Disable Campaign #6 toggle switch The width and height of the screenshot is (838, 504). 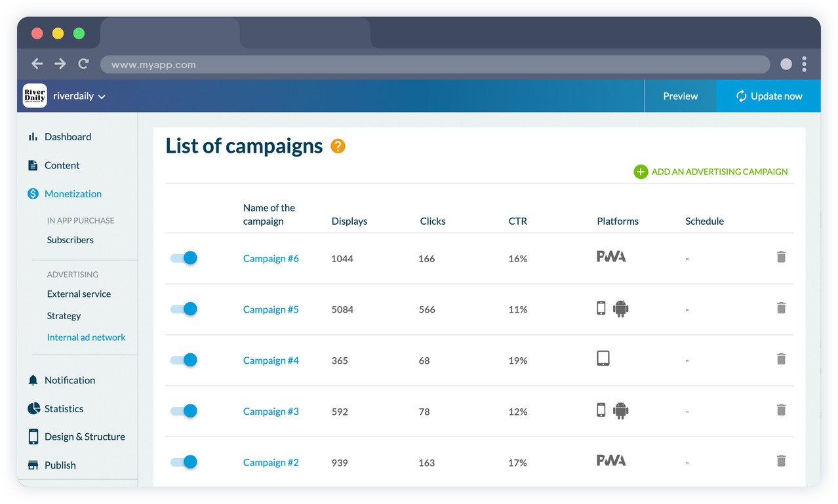pyautogui.click(x=184, y=258)
